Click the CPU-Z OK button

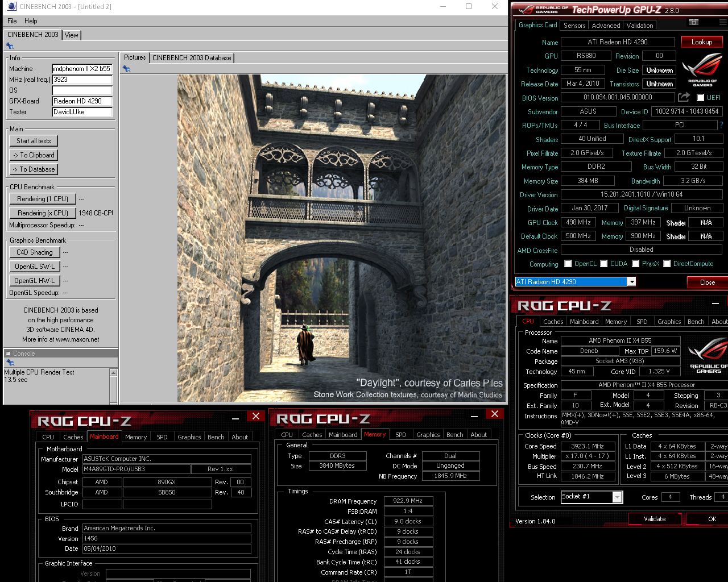707,519
